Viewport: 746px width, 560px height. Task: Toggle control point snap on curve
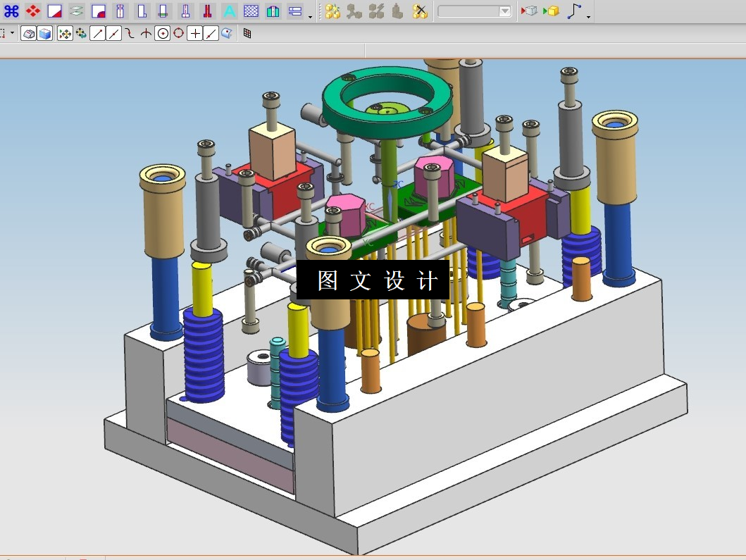[x=130, y=33]
